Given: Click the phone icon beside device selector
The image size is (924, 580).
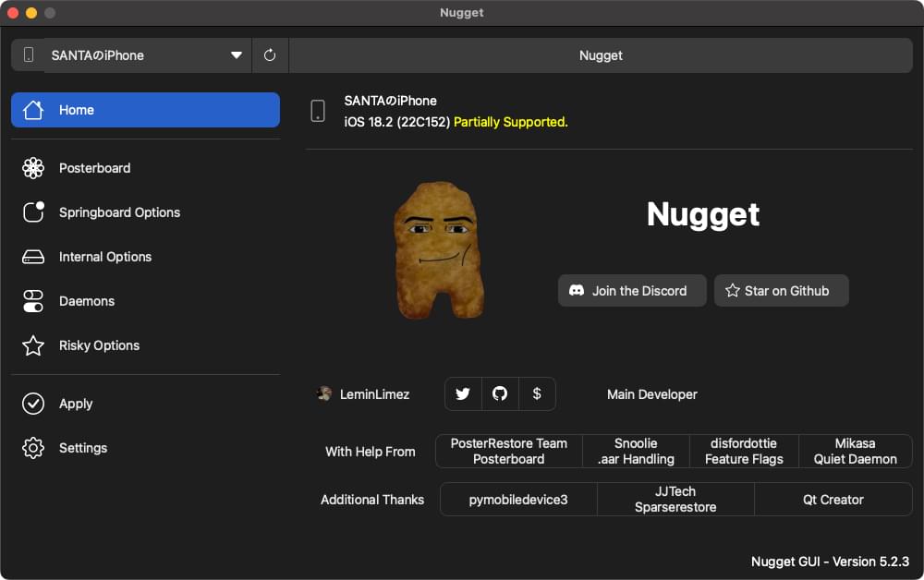Looking at the screenshot, I should (x=28, y=55).
